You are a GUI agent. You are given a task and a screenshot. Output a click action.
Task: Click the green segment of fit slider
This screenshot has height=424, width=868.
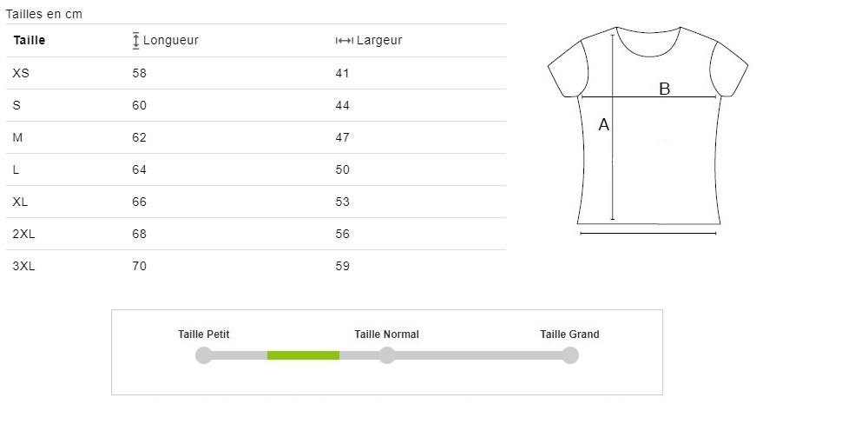tap(303, 355)
